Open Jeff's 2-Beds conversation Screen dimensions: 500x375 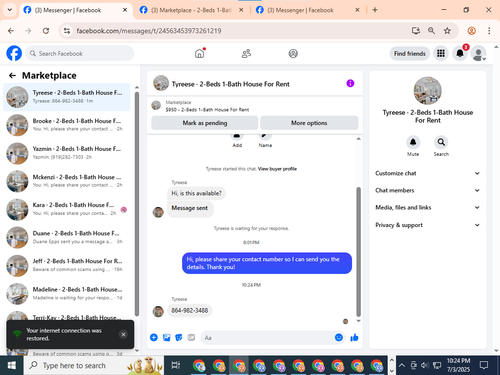tap(67, 265)
